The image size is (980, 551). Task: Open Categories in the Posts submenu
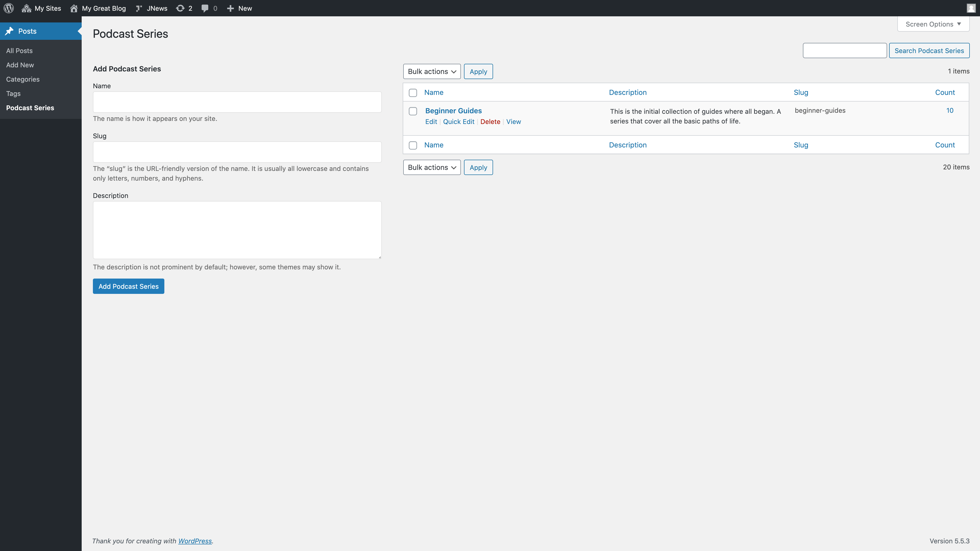click(23, 79)
